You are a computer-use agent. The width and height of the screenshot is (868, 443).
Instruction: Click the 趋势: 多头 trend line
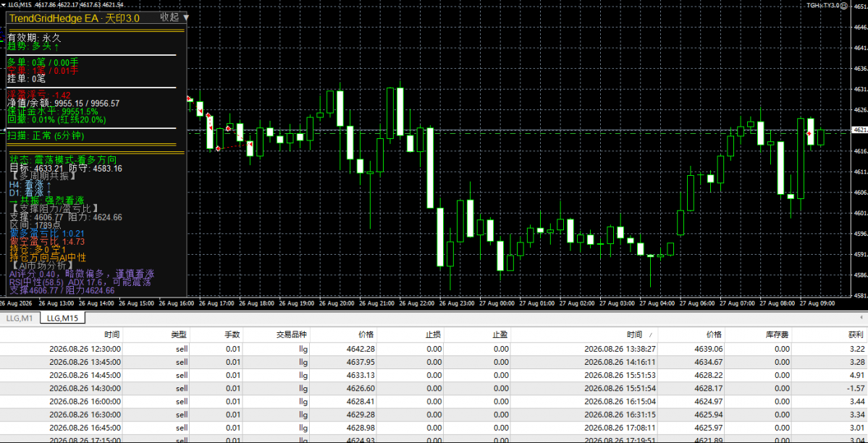click(x=33, y=46)
